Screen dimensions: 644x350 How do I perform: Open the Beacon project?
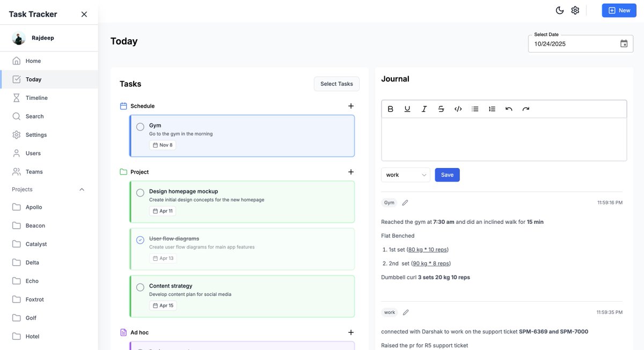click(49, 225)
